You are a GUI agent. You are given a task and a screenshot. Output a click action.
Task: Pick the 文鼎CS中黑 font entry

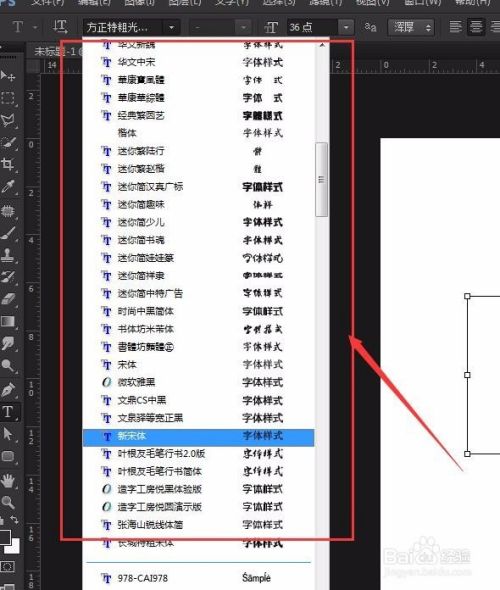click(x=198, y=400)
